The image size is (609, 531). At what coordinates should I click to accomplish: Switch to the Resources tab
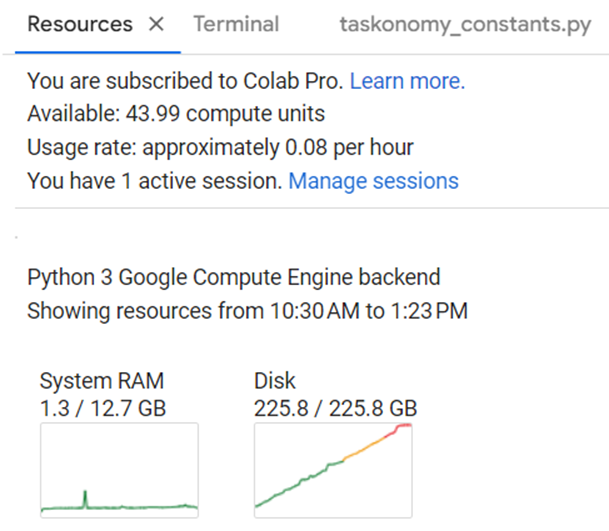click(x=80, y=24)
